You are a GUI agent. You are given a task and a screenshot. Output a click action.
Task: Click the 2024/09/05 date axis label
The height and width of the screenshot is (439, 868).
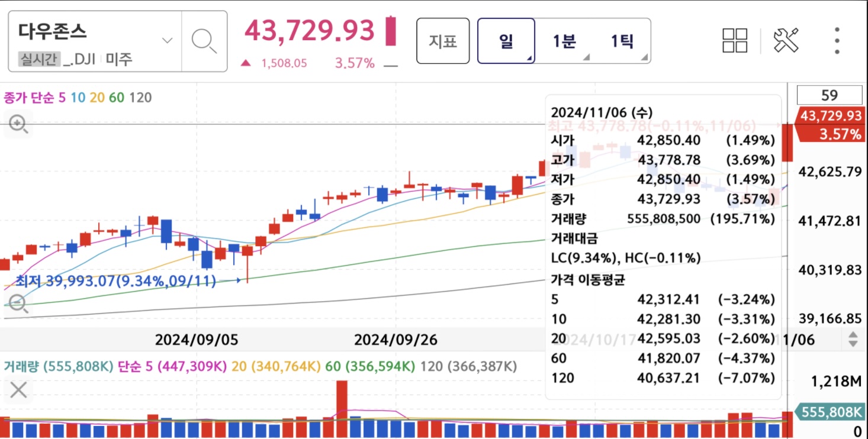click(x=197, y=340)
